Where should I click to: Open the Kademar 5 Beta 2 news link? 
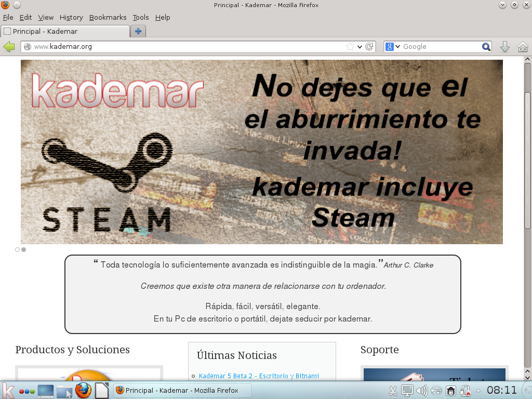click(x=259, y=376)
